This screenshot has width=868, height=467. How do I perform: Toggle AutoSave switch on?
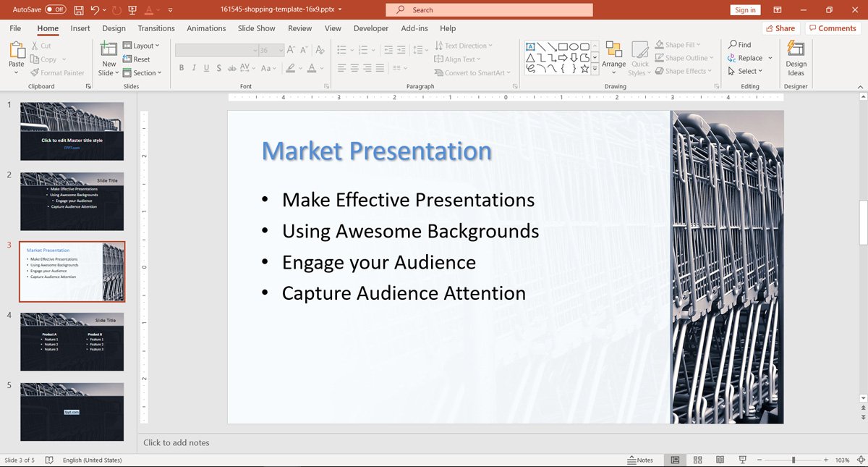[x=55, y=10]
